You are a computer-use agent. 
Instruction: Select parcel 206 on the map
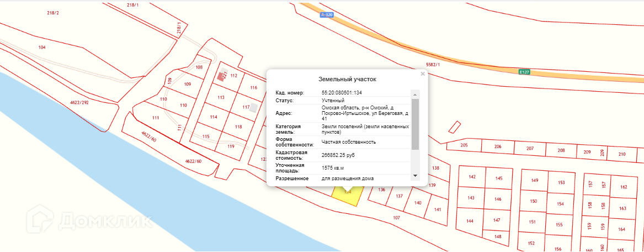tap(497, 146)
